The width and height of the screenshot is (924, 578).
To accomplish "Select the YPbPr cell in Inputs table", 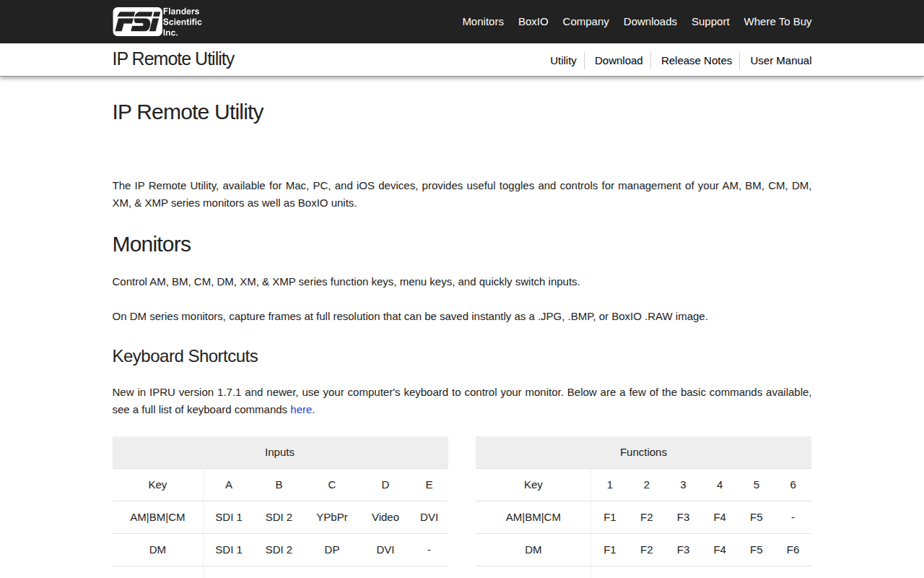I will tap(332, 517).
